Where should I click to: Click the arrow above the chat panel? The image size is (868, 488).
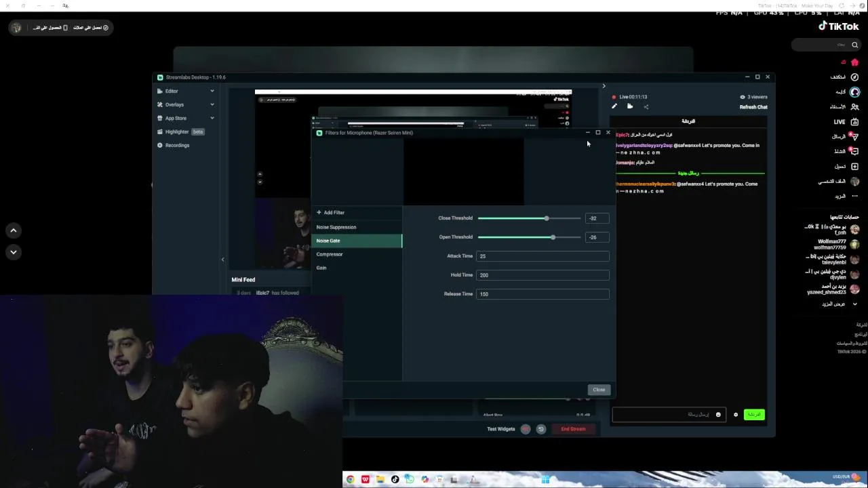coord(604,86)
